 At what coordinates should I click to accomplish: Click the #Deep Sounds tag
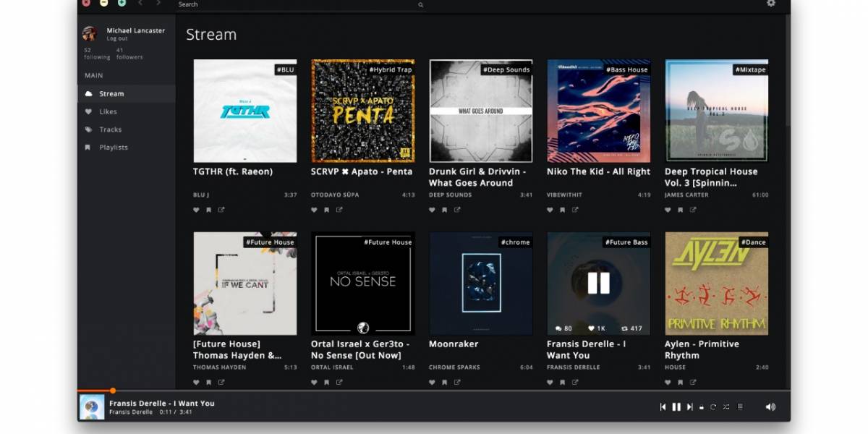[x=506, y=69]
